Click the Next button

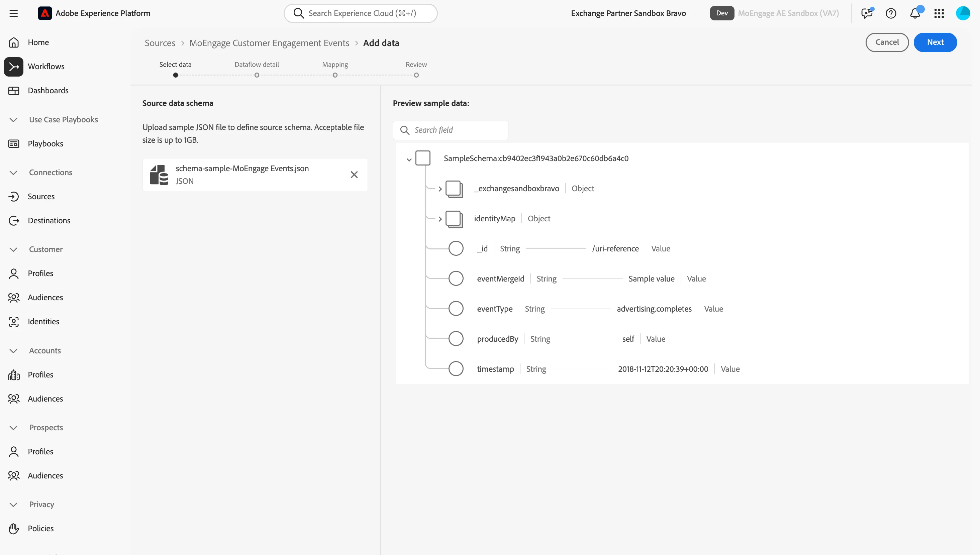click(x=935, y=42)
